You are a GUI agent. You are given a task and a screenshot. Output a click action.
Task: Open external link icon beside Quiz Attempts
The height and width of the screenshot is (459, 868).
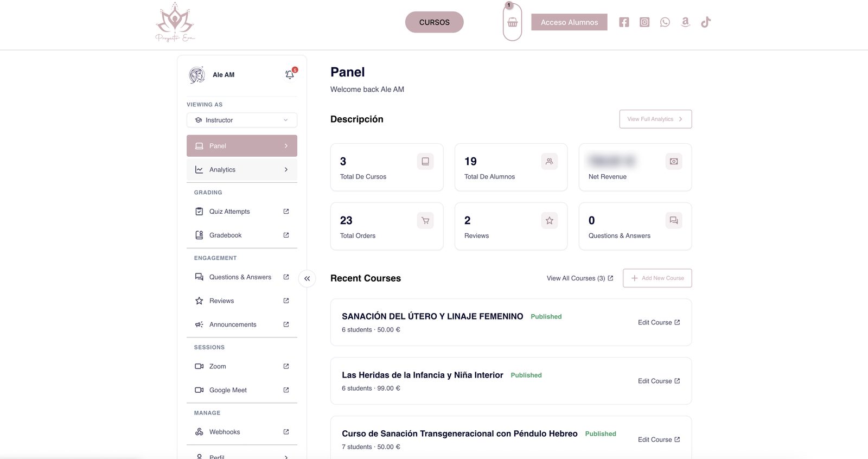point(286,212)
